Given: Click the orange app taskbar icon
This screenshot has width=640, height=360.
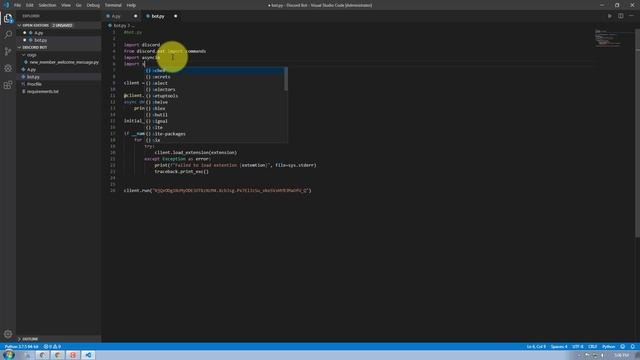Looking at the screenshot, I should [73, 355].
